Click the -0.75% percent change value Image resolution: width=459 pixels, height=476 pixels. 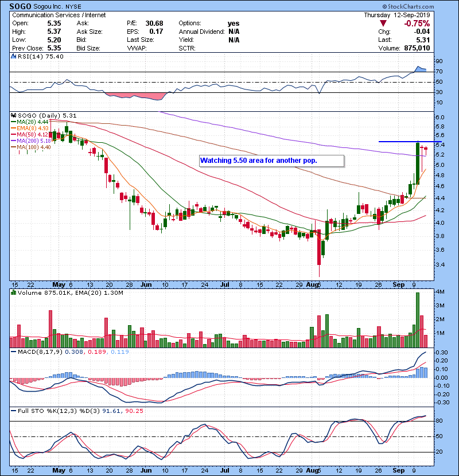(417, 24)
